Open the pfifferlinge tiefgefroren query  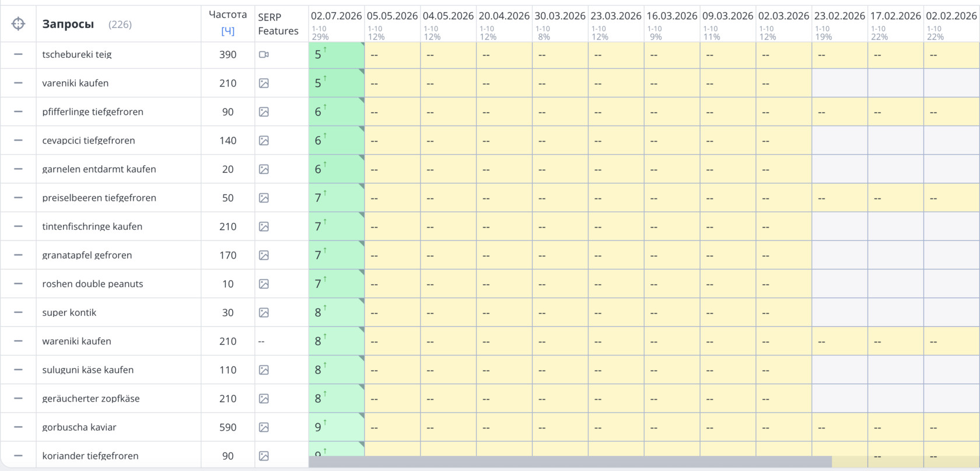click(x=93, y=111)
